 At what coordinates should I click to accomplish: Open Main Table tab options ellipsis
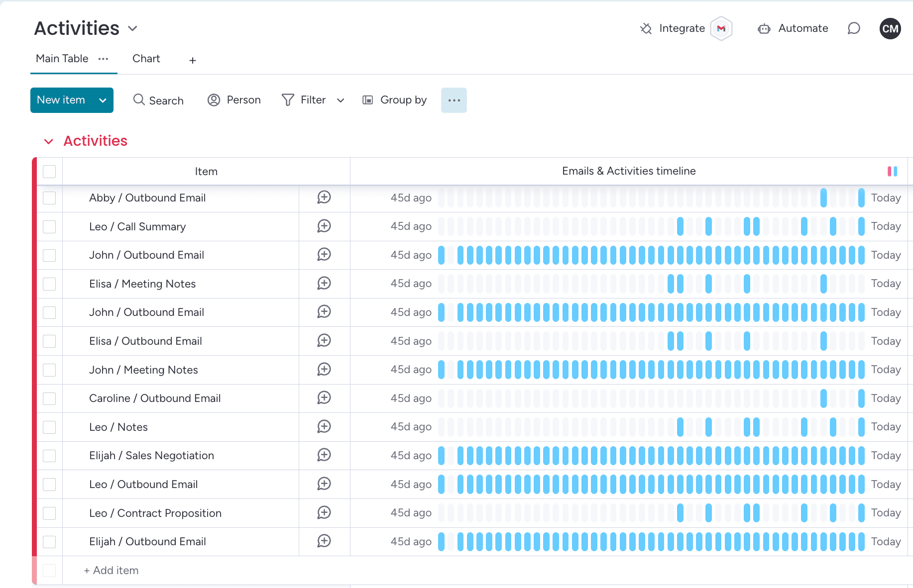(103, 59)
